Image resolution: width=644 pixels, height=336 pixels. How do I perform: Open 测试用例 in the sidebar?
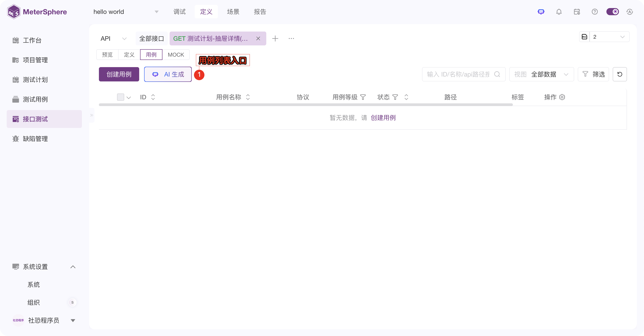[44, 99]
